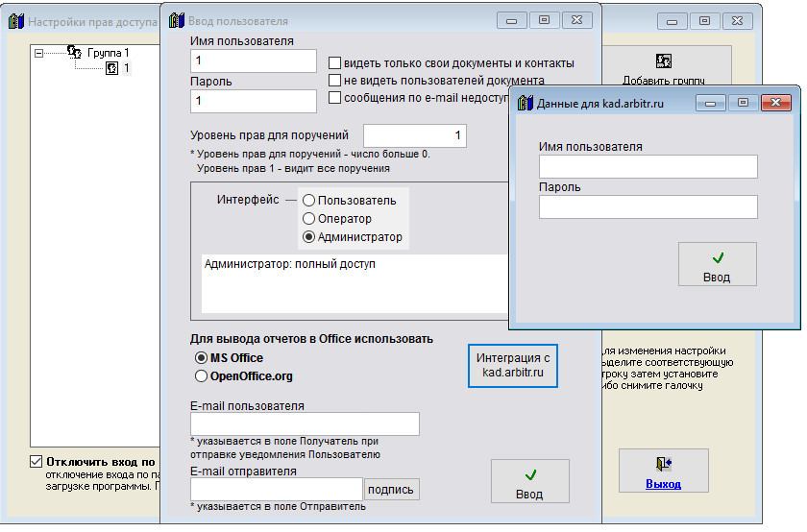Click app icon in Ввод пользователя title bar
Image resolution: width=807 pixels, height=532 pixels.
(177, 20)
